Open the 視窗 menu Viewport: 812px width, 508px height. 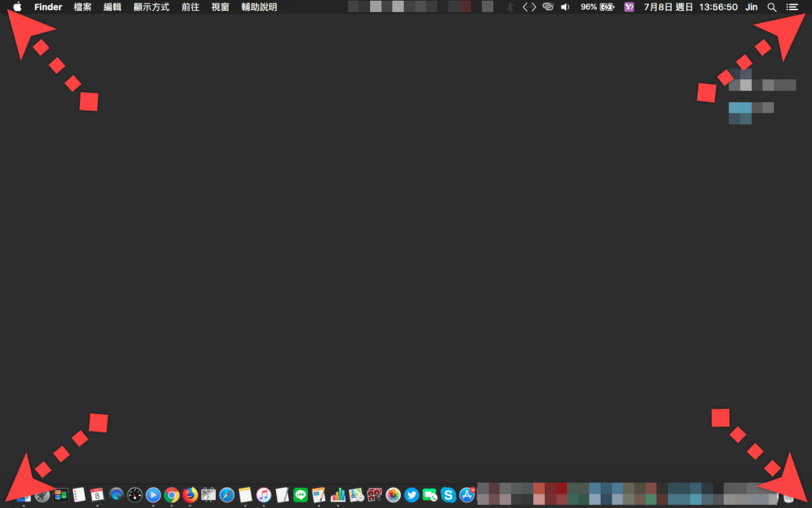click(x=220, y=7)
